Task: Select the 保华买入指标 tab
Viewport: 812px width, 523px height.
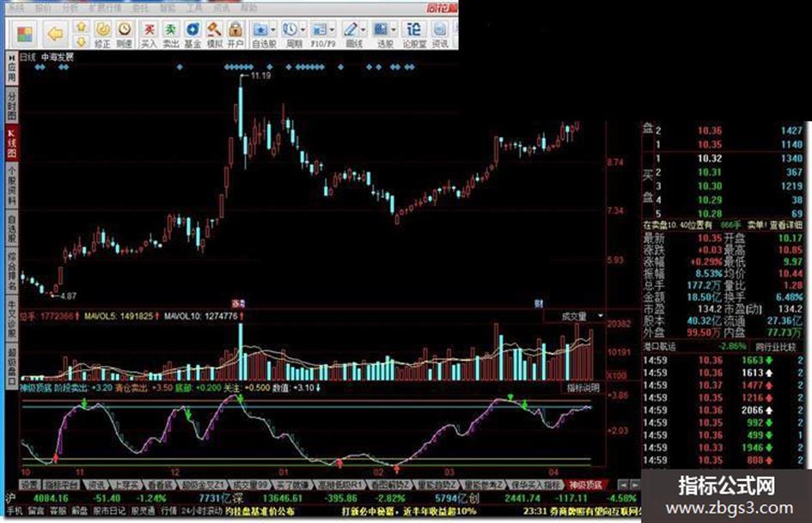Action: pyautogui.click(x=536, y=485)
